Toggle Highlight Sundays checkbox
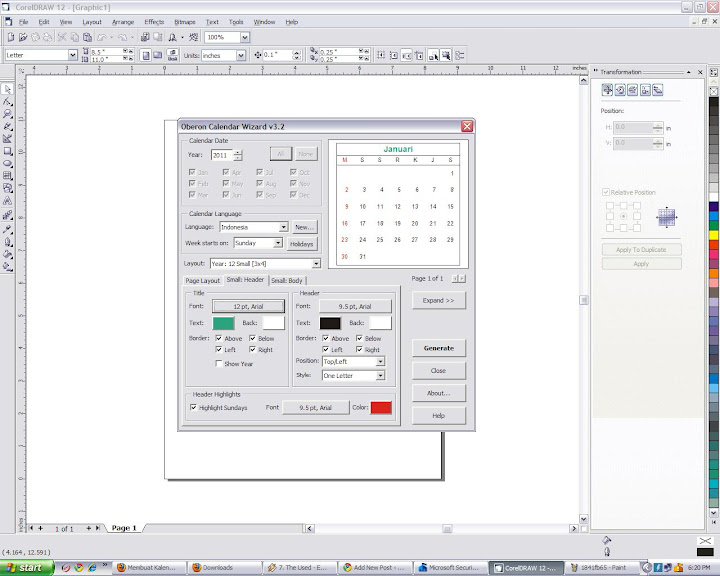This screenshot has width=720, height=576. [193, 407]
